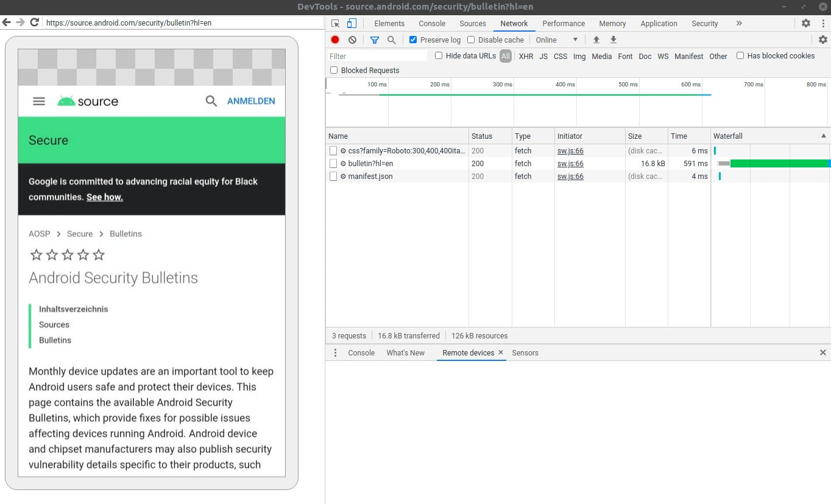Stop recording the network log
Viewport: 831px width, 504px height.
coord(335,40)
